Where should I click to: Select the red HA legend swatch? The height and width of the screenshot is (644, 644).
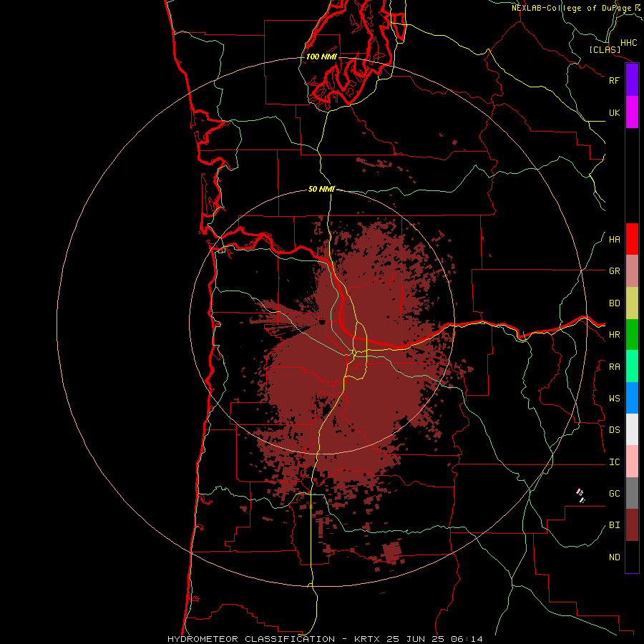click(x=632, y=239)
